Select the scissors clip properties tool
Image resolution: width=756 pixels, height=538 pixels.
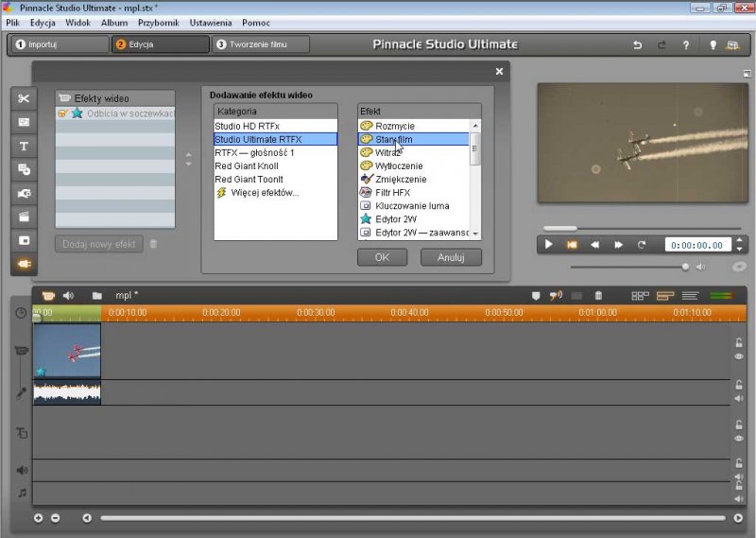24,98
